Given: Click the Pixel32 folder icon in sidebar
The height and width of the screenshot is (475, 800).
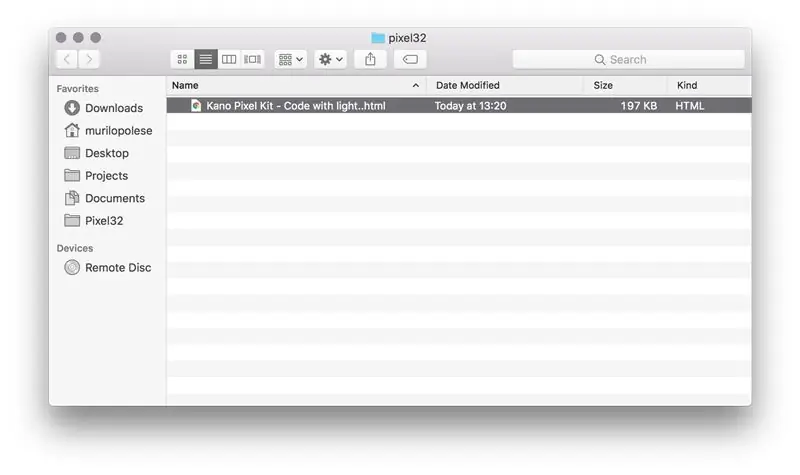Looking at the screenshot, I should [x=72, y=220].
